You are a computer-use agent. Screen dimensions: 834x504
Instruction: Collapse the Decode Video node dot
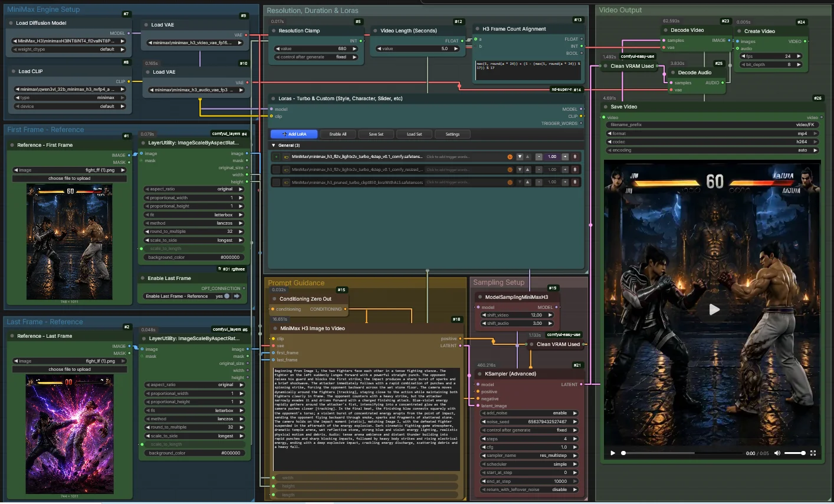tap(666, 30)
